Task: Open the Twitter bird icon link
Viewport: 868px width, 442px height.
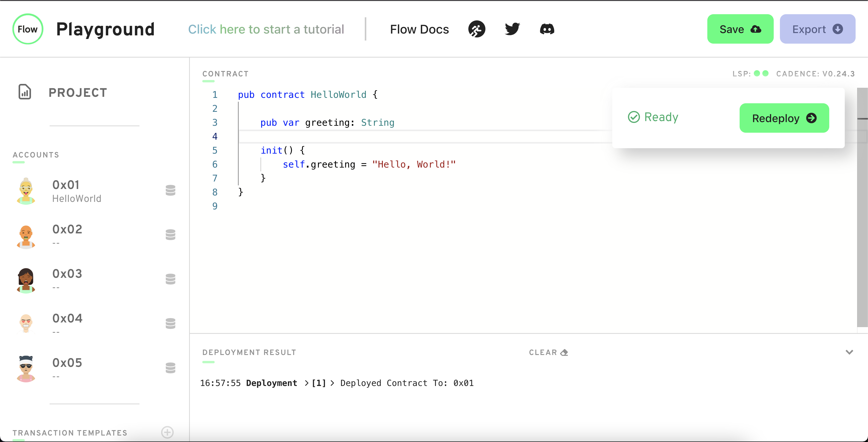Action: 512,29
